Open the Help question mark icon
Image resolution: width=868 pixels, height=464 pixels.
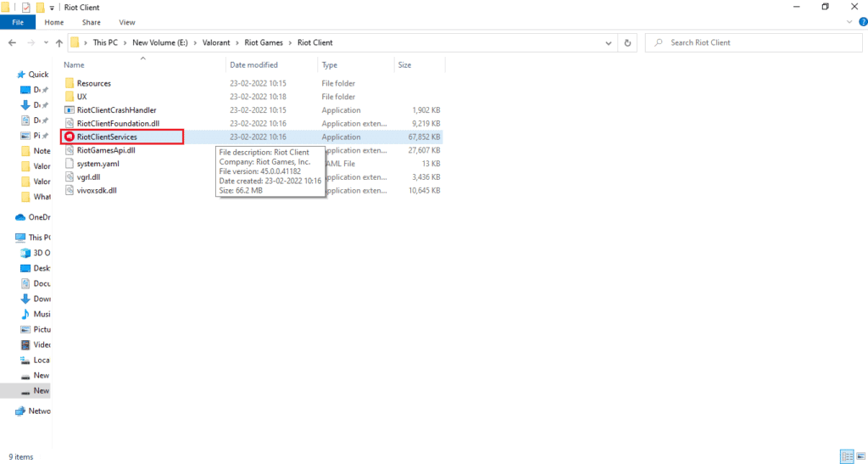[x=862, y=21]
